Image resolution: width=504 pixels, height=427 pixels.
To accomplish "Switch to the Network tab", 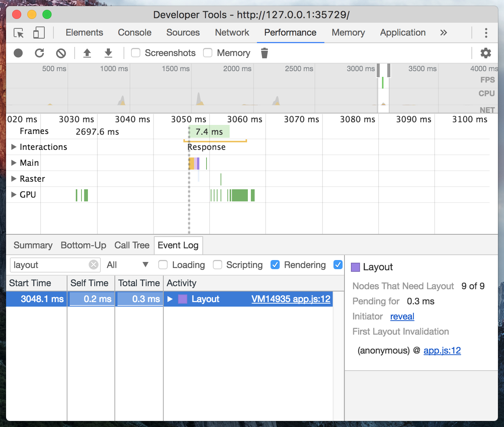I will click(x=232, y=33).
